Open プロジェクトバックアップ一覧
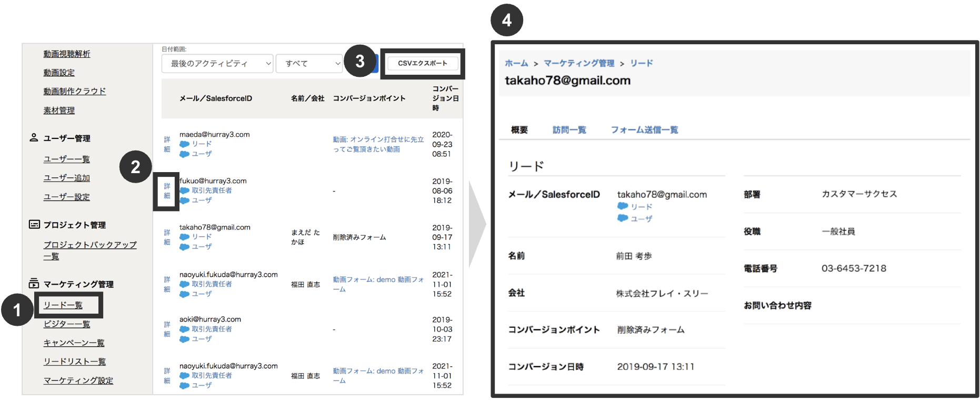980x401 pixels. [90, 250]
